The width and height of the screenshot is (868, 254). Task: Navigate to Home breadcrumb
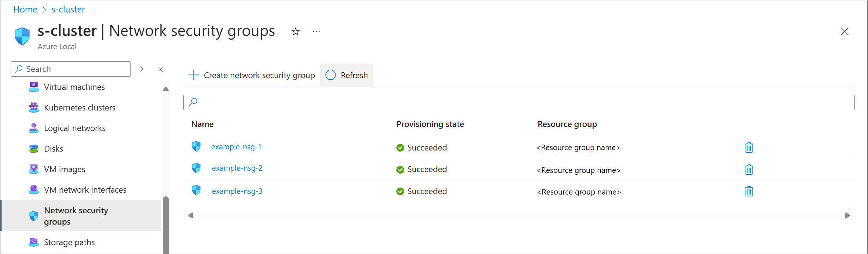pos(25,10)
